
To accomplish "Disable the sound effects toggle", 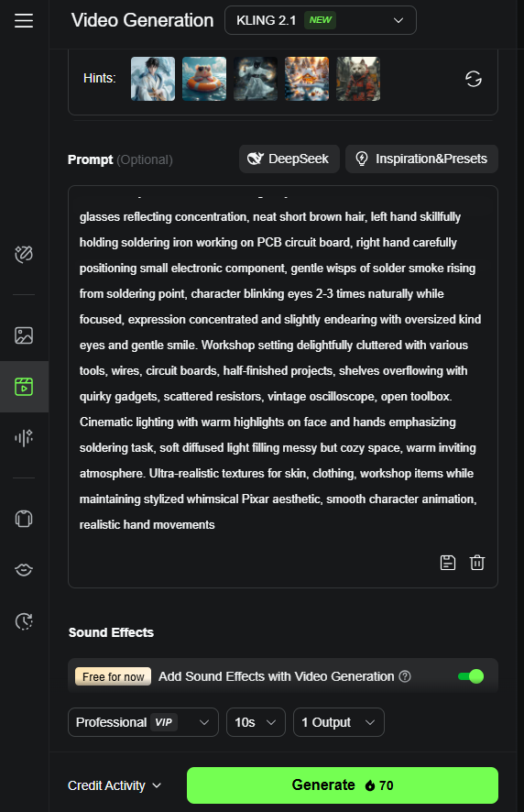I will click(x=471, y=676).
